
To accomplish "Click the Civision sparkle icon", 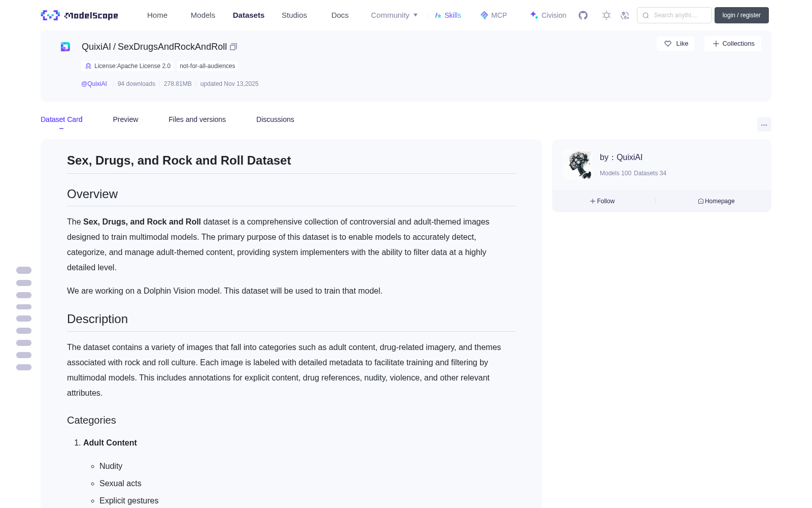I will [534, 15].
